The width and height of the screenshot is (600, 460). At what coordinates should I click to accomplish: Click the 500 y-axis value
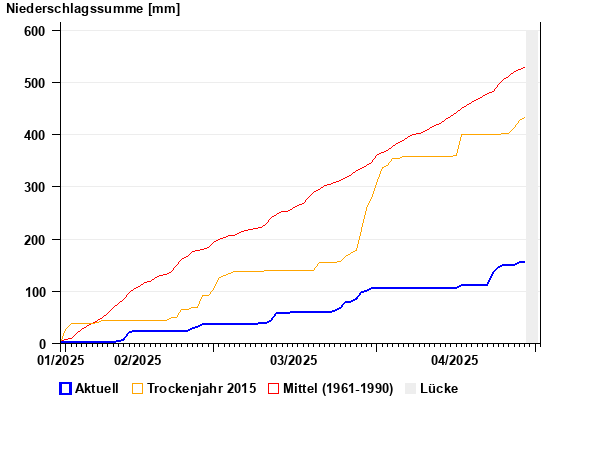[x=34, y=83]
